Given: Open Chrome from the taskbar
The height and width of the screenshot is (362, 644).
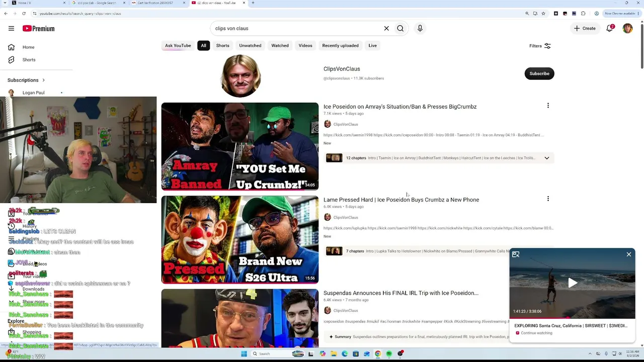Looking at the screenshot, I should [x=378, y=354].
